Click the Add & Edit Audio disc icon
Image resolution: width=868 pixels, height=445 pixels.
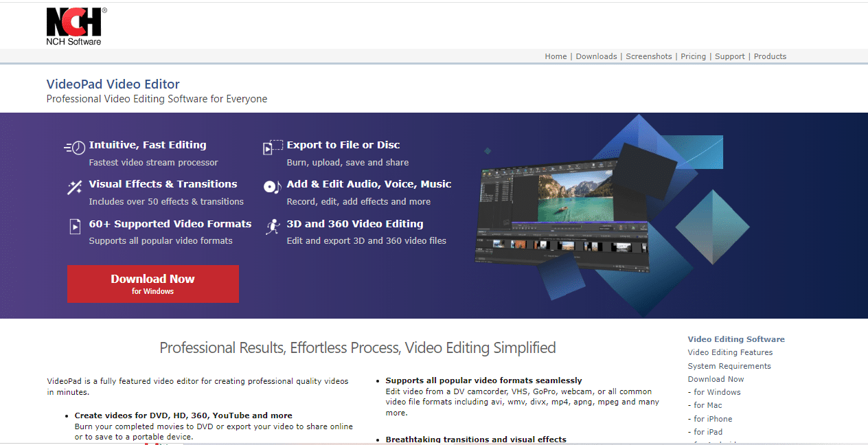273,187
